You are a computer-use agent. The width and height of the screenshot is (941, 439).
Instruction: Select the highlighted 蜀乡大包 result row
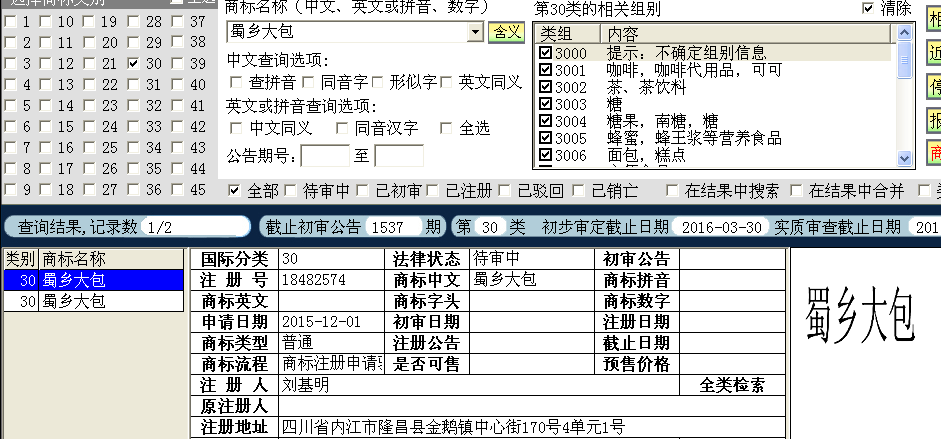click(94, 280)
